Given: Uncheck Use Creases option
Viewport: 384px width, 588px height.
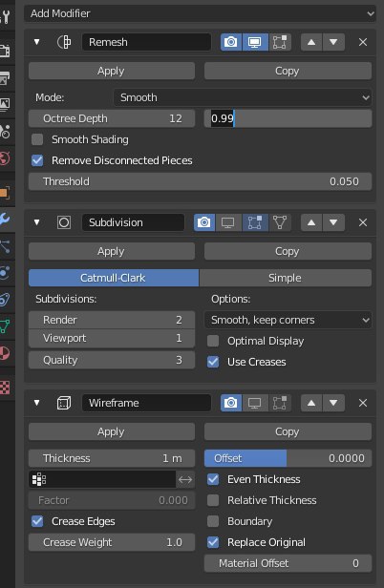Looking at the screenshot, I should click(x=213, y=362).
